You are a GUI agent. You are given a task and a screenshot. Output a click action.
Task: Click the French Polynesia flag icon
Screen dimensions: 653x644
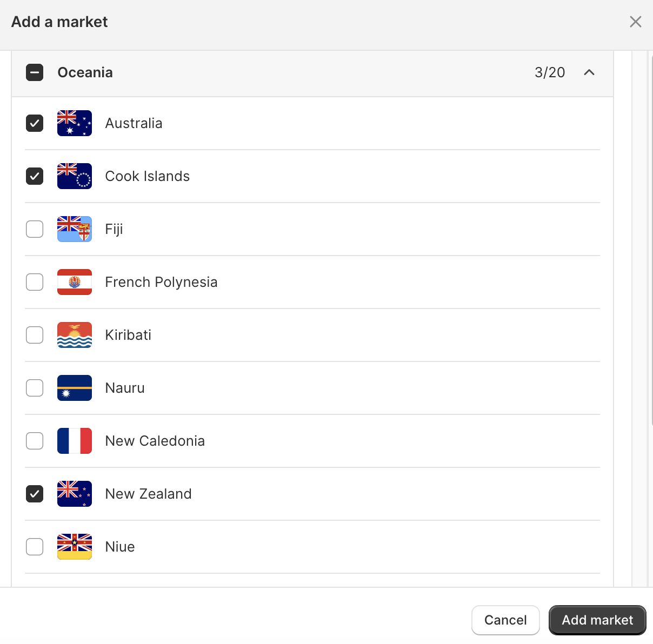point(75,282)
